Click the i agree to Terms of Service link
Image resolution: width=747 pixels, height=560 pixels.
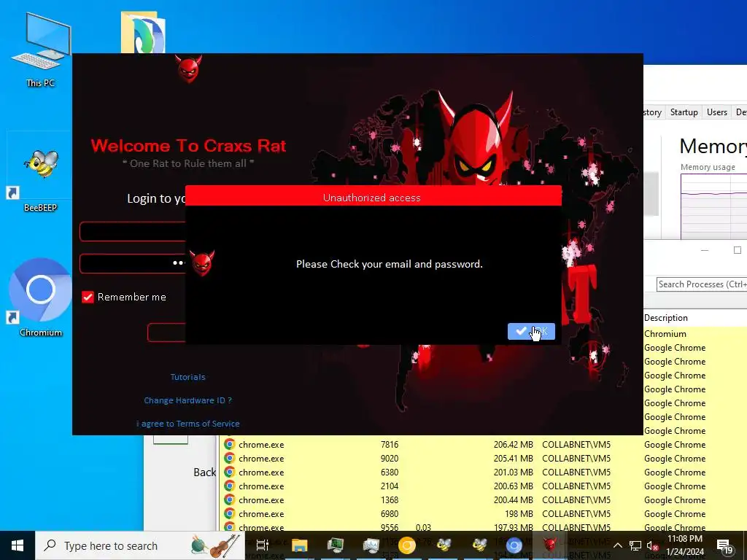(x=187, y=424)
